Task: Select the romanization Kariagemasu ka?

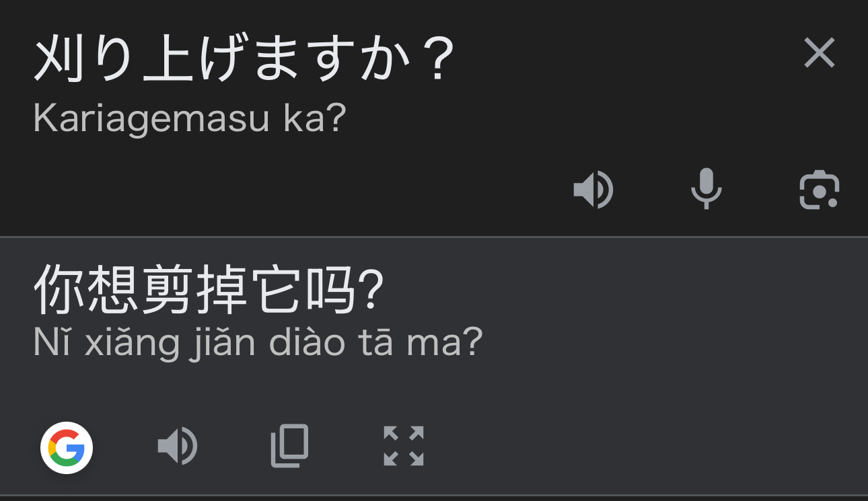Action: tap(189, 118)
